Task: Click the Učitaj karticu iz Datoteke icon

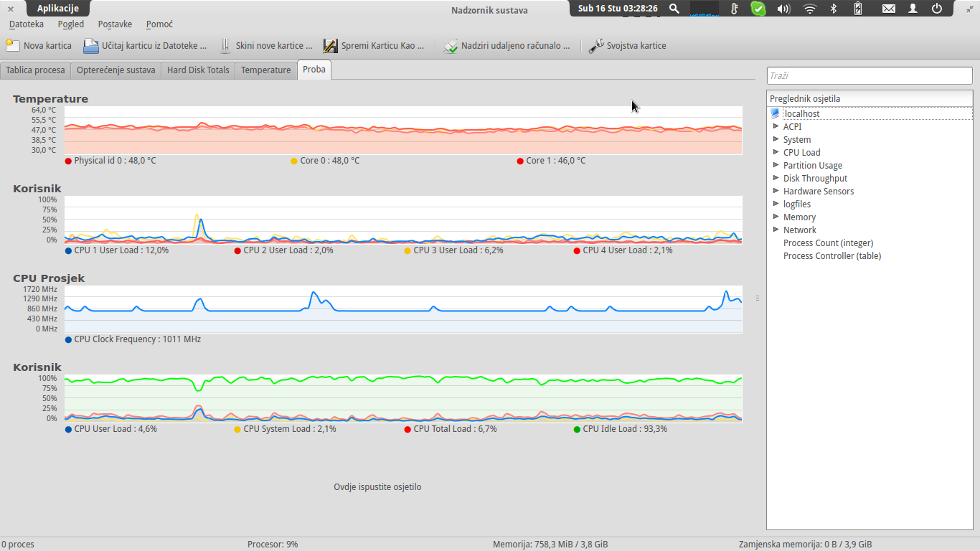Action: pos(91,46)
